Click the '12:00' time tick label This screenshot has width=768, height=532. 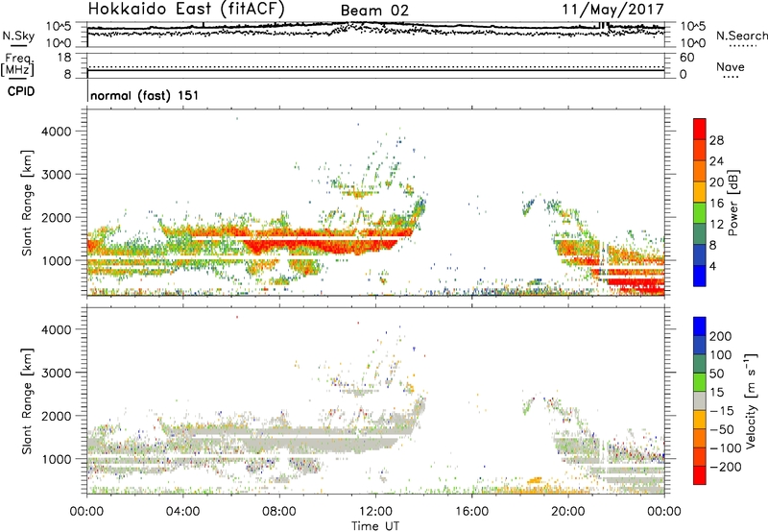(375, 512)
